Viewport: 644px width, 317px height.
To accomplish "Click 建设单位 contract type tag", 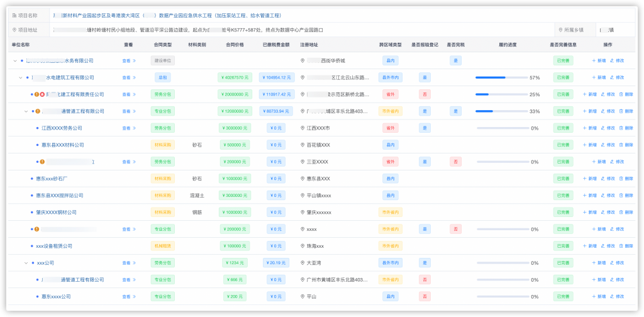I will pyautogui.click(x=163, y=61).
